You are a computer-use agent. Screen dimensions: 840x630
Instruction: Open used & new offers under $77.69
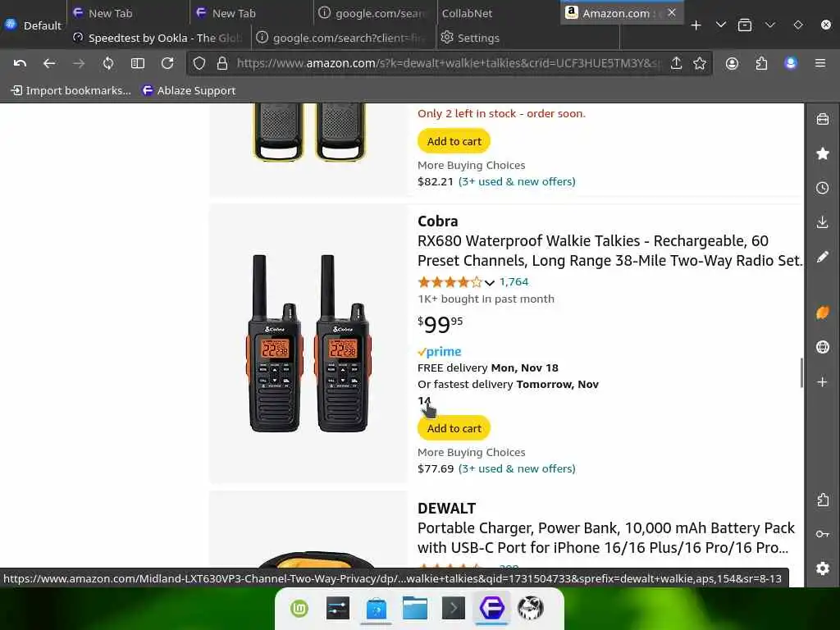pyautogui.click(x=517, y=468)
